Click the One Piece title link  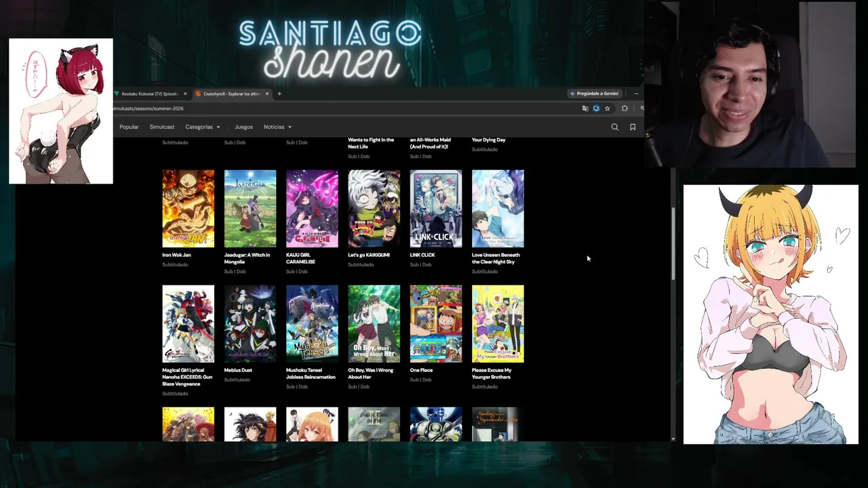point(421,370)
